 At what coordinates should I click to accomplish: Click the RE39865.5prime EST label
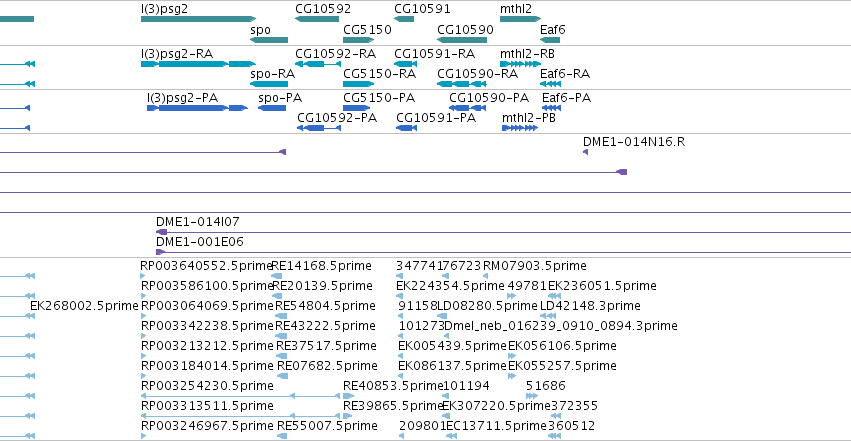pyautogui.click(x=393, y=406)
